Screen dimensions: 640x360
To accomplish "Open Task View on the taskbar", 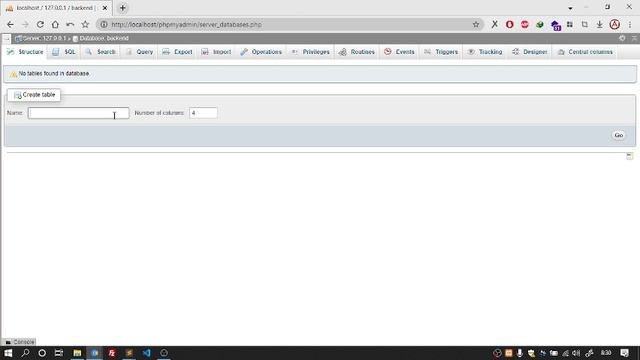I will 59,353.
